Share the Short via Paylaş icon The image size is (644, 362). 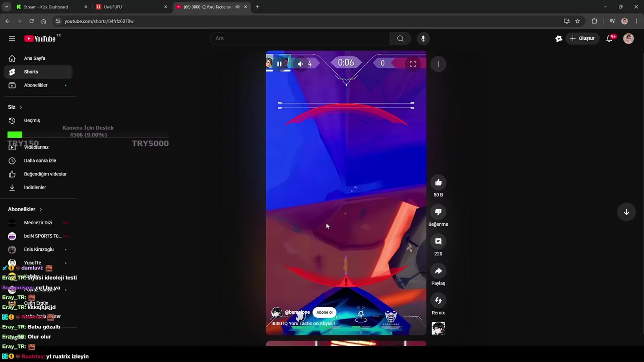tap(438, 271)
